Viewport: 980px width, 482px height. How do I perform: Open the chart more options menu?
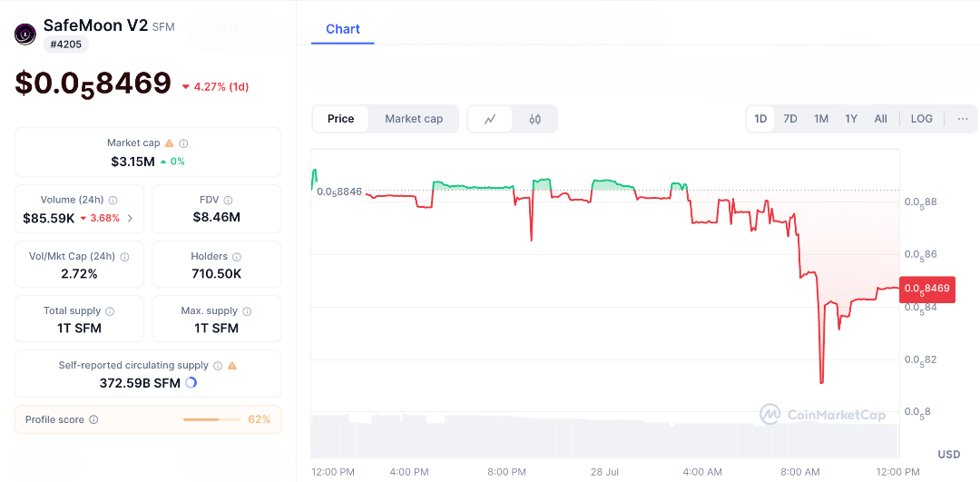tap(962, 119)
